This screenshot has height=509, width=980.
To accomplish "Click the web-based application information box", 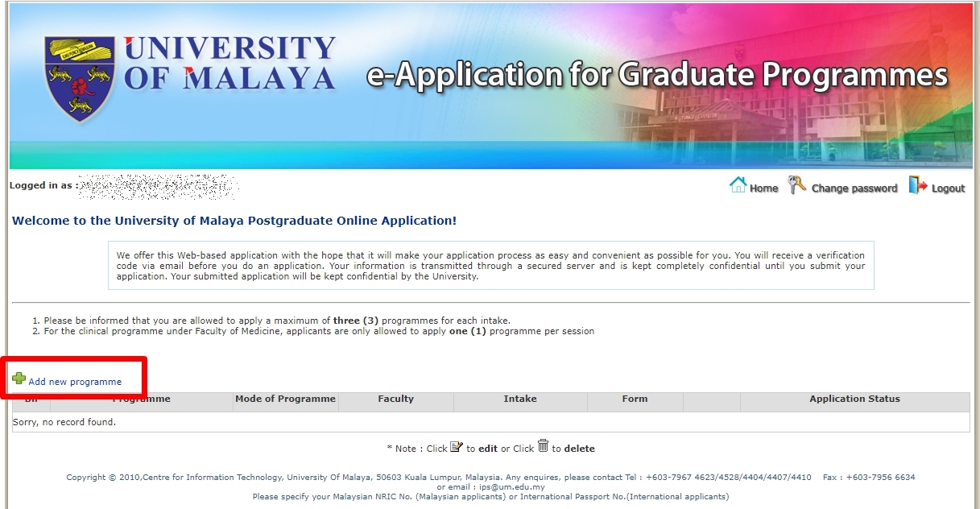I will tap(490, 265).
